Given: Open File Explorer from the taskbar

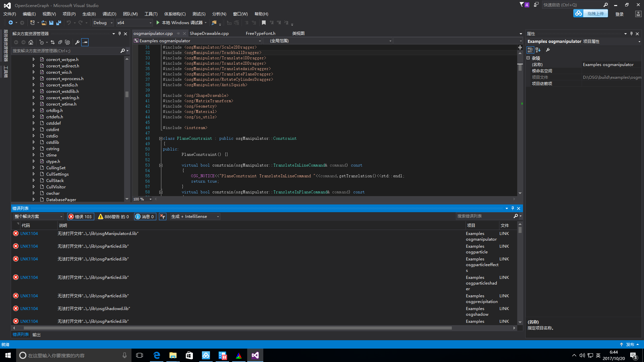Looking at the screenshot, I should [173, 355].
